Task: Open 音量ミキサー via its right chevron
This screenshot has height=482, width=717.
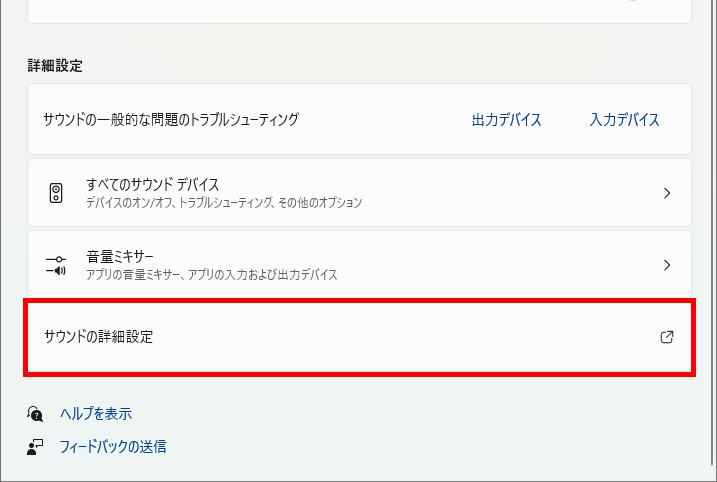Action: pyautogui.click(x=667, y=265)
